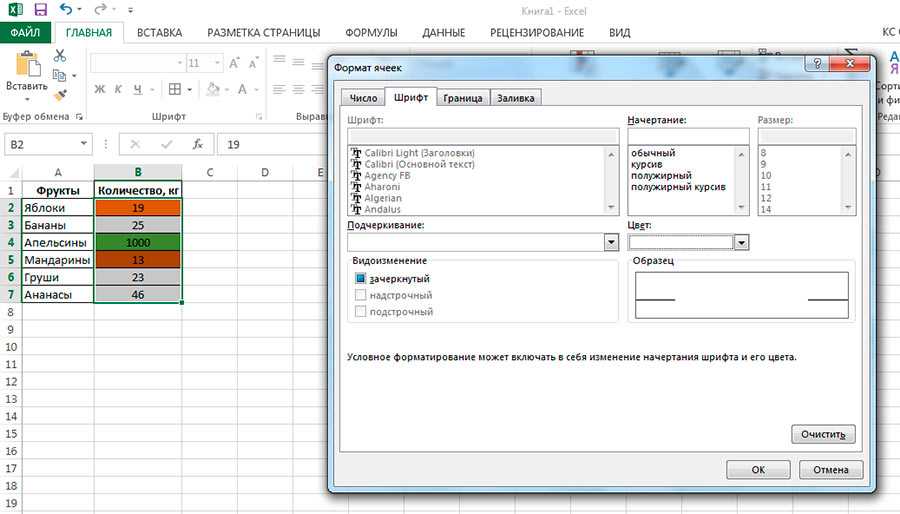Toggle Bold (Ж) formatting
Screen dimensions: 900x514
[x=100, y=89]
